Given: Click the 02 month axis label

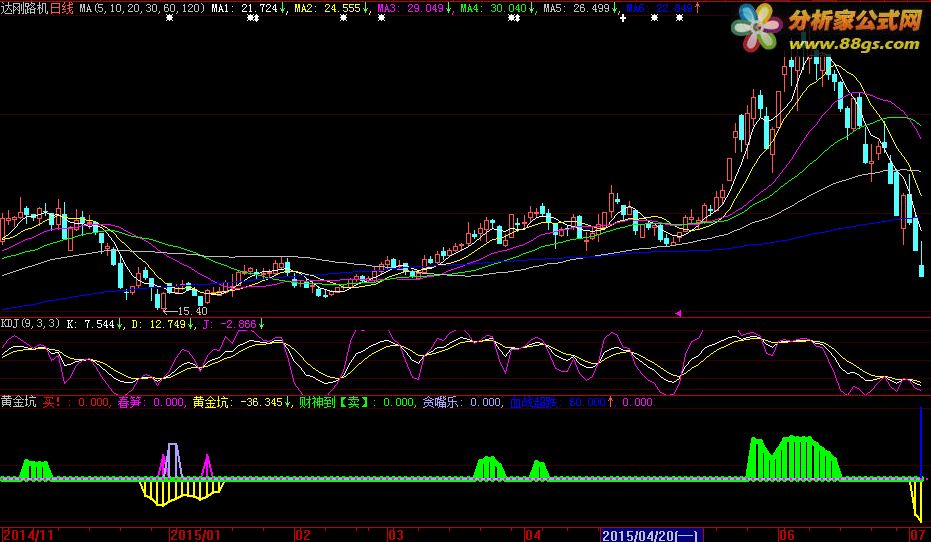Looking at the screenshot, I should click(x=303, y=535).
